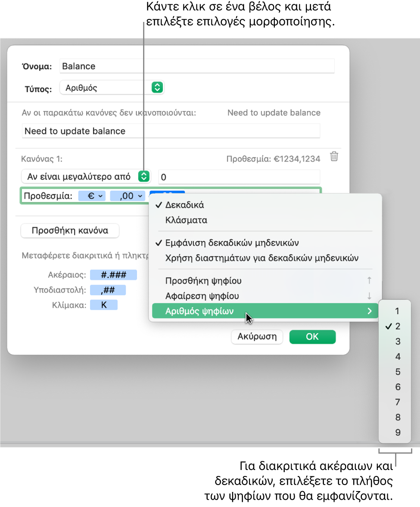This screenshot has width=420, height=507.
Task: Toggle 'Εμφάνιση δεκαδικών μηδενικών' option
Action: 265,243
